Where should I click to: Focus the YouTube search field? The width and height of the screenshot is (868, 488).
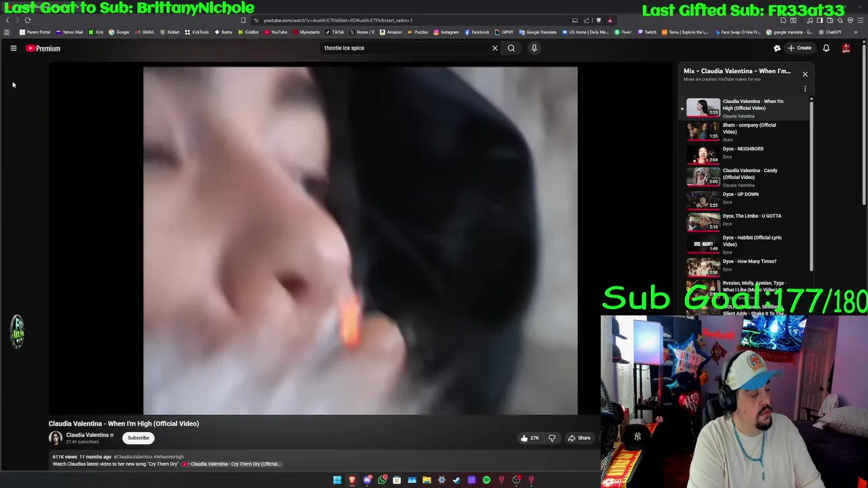point(404,48)
